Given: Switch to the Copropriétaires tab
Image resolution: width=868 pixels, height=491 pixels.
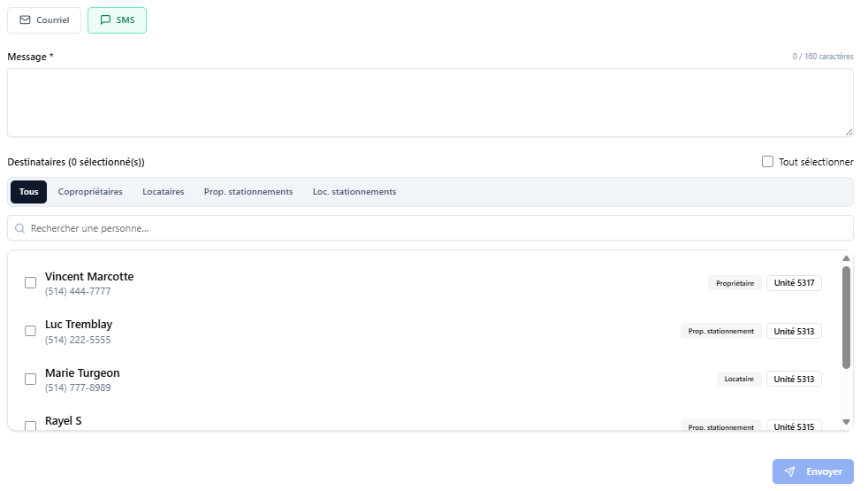Looking at the screenshot, I should click(x=90, y=192).
